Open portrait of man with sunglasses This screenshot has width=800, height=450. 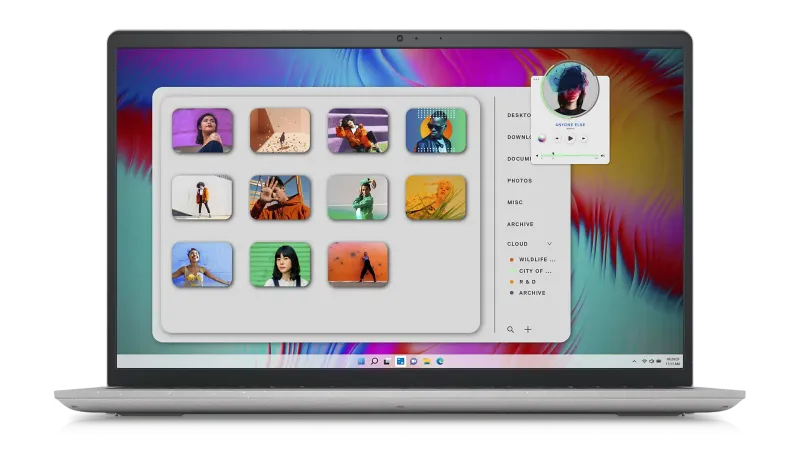pos(436,131)
